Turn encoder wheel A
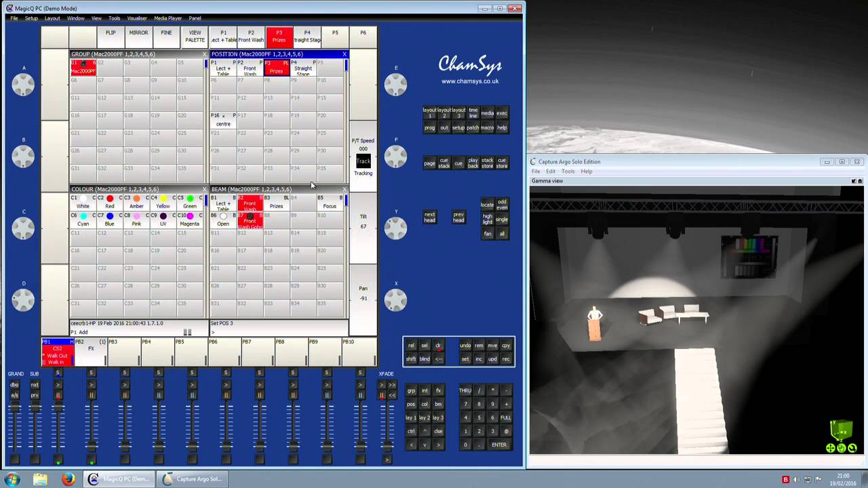868x488 pixels. click(23, 84)
